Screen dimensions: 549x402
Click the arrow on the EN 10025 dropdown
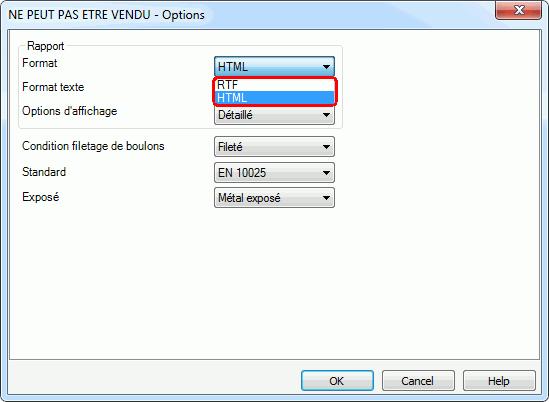[x=326, y=173]
